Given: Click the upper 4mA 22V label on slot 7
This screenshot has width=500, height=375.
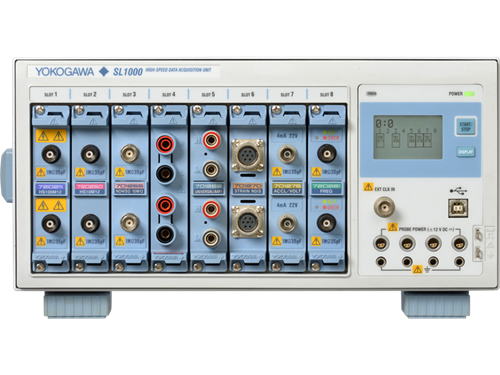Looking at the screenshot, I should [287, 136].
